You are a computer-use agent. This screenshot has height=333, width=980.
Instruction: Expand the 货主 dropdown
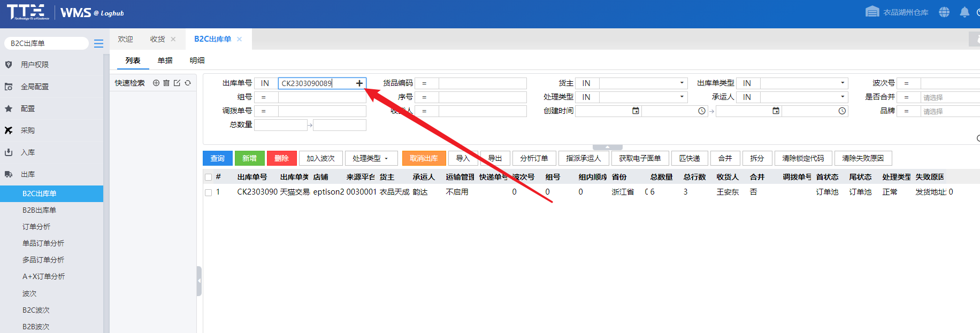tap(682, 83)
